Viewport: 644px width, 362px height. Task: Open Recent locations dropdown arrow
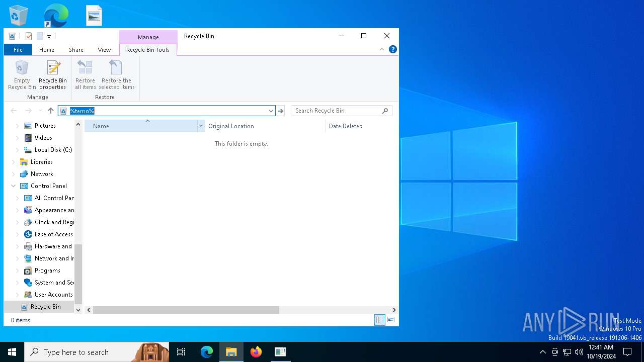point(40,111)
